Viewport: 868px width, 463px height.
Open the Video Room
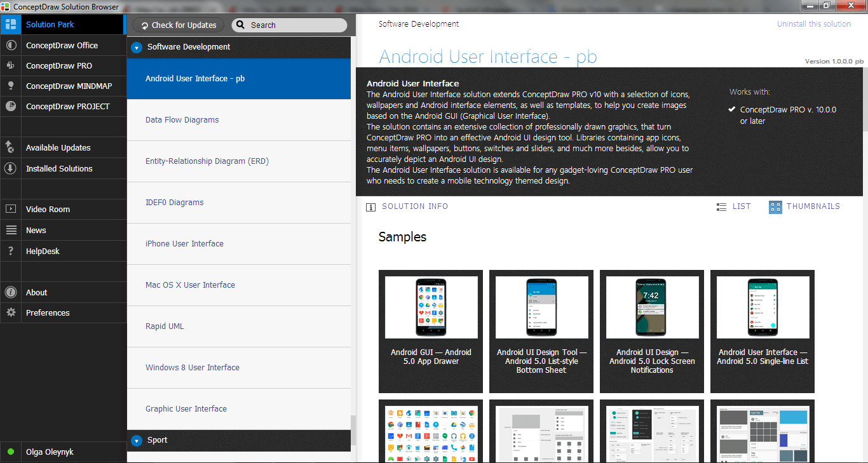pyautogui.click(x=47, y=209)
